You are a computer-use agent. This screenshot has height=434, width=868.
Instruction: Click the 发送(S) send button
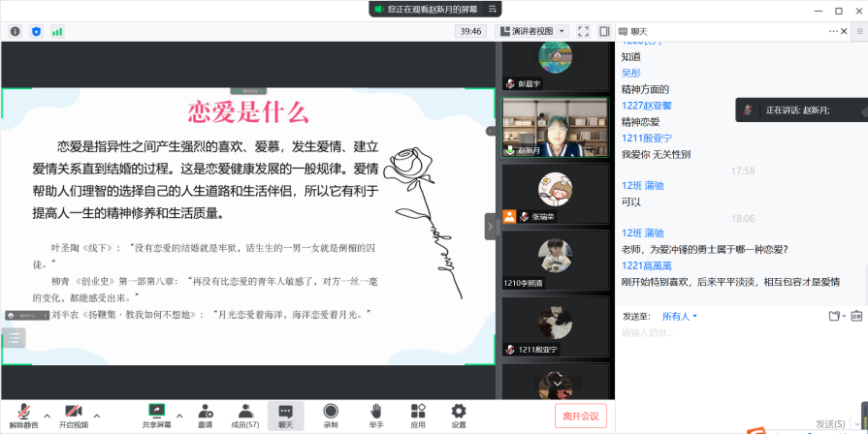(x=830, y=424)
